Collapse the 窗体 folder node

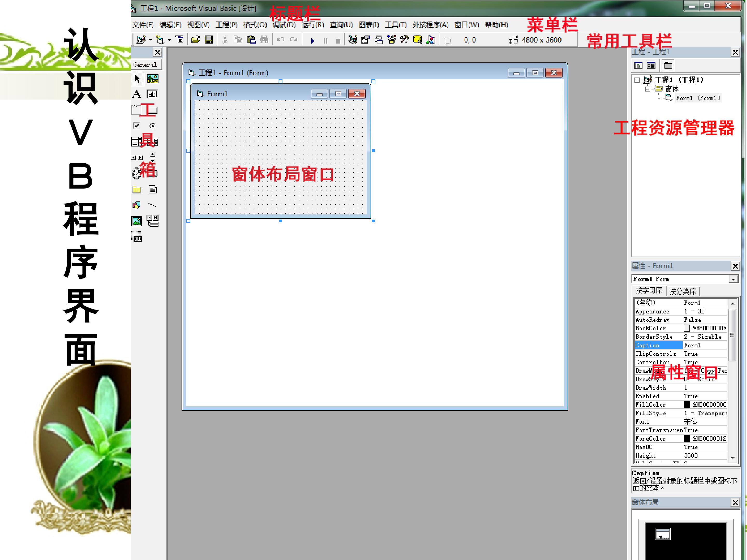coord(648,89)
